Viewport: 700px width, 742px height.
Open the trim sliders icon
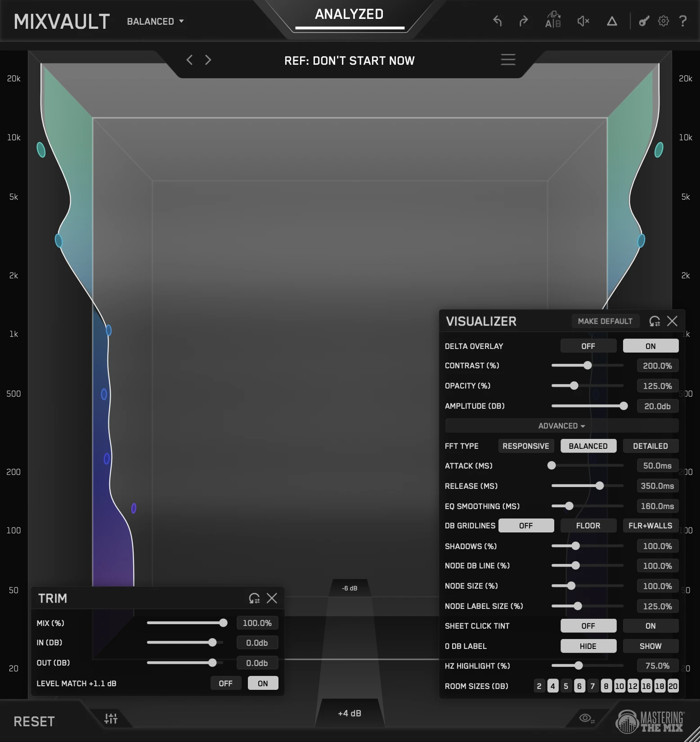(x=111, y=719)
